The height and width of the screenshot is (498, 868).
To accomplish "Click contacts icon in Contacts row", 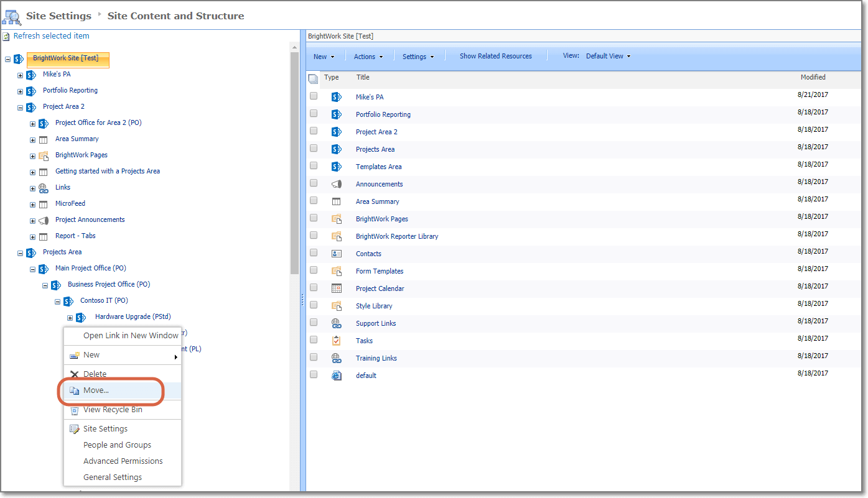I will (x=337, y=254).
